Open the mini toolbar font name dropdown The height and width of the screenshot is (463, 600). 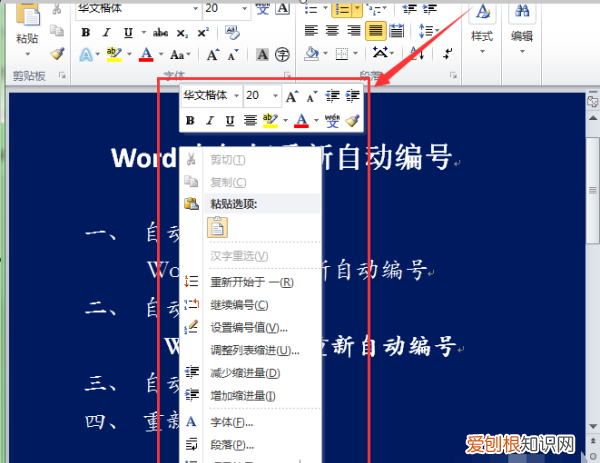coord(236,95)
